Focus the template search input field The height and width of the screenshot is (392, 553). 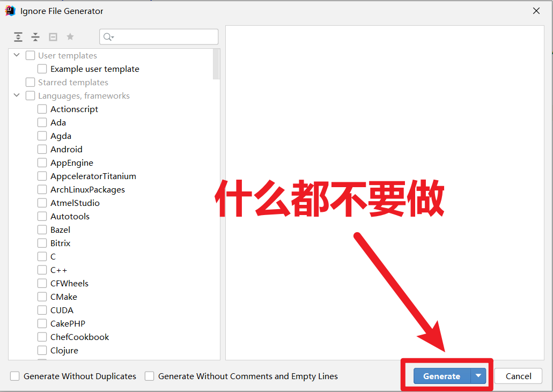pyautogui.click(x=159, y=36)
